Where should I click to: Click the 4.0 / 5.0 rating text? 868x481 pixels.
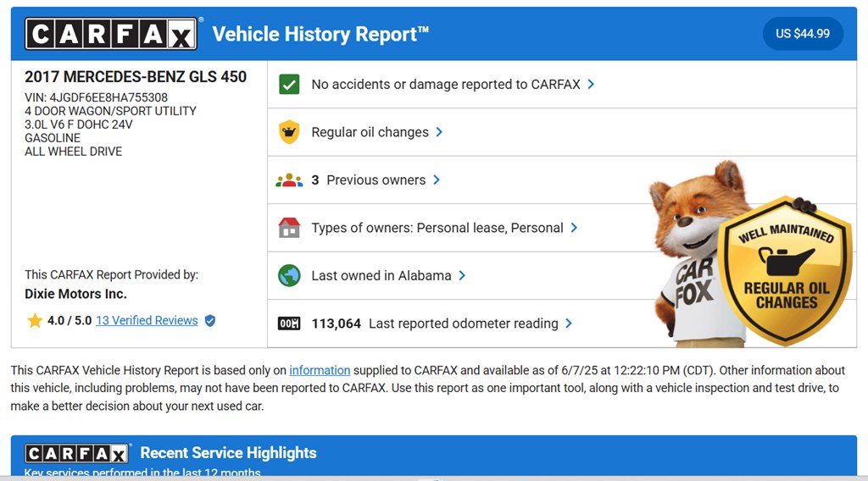(x=70, y=321)
